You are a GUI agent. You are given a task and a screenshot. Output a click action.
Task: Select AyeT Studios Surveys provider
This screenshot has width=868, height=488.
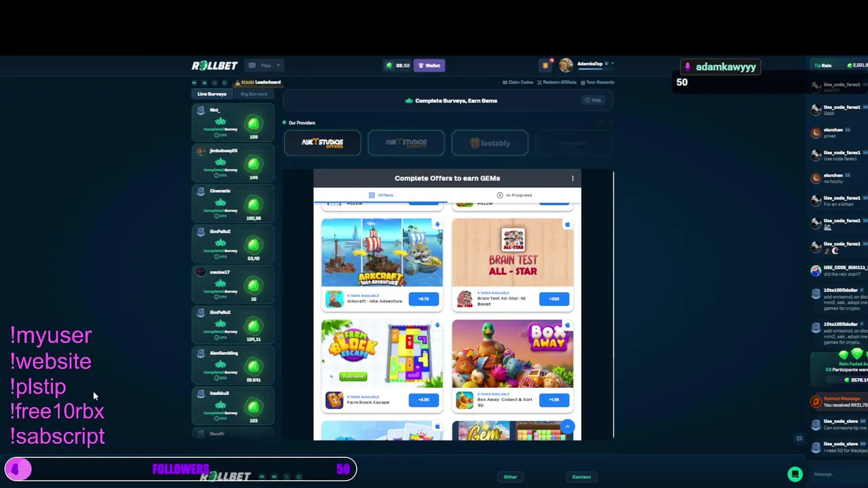pyautogui.click(x=406, y=143)
